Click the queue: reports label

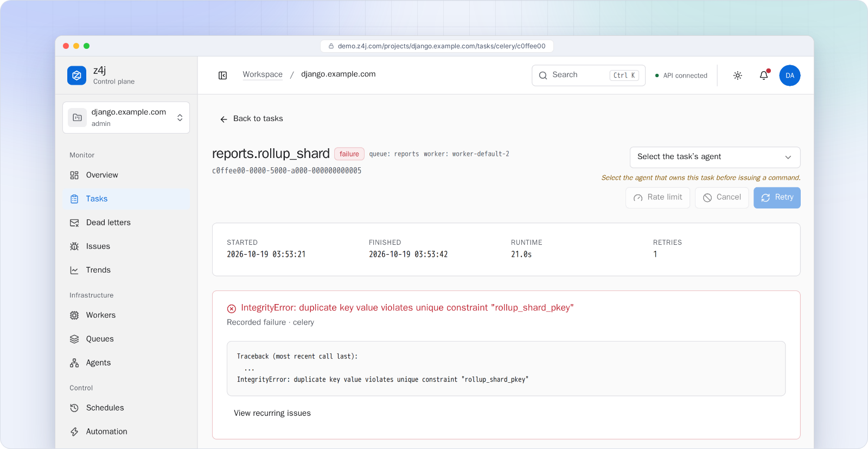[x=394, y=154]
